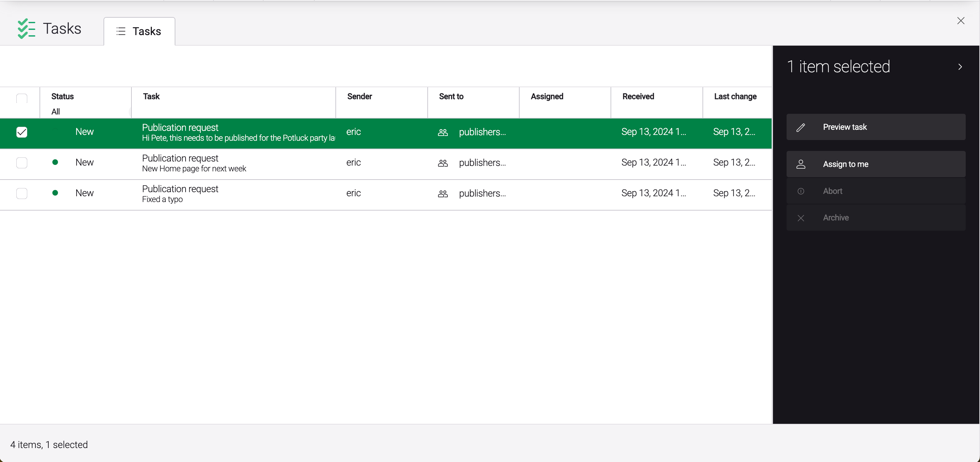Click group icon in the Fixed a typo row
This screenshot has width=980, height=462.
coord(443,194)
